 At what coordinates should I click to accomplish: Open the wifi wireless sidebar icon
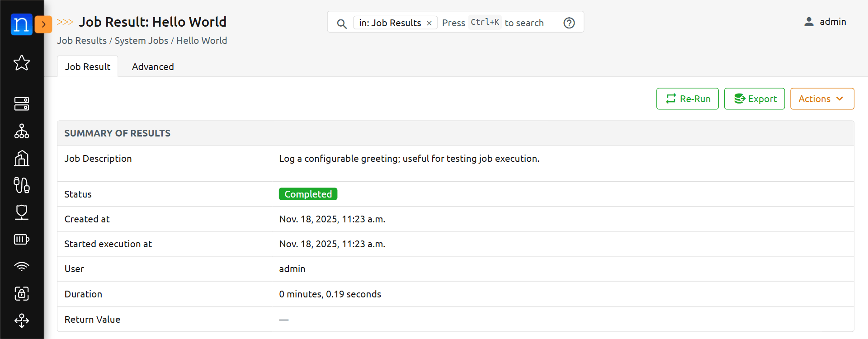(x=21, y=266)
